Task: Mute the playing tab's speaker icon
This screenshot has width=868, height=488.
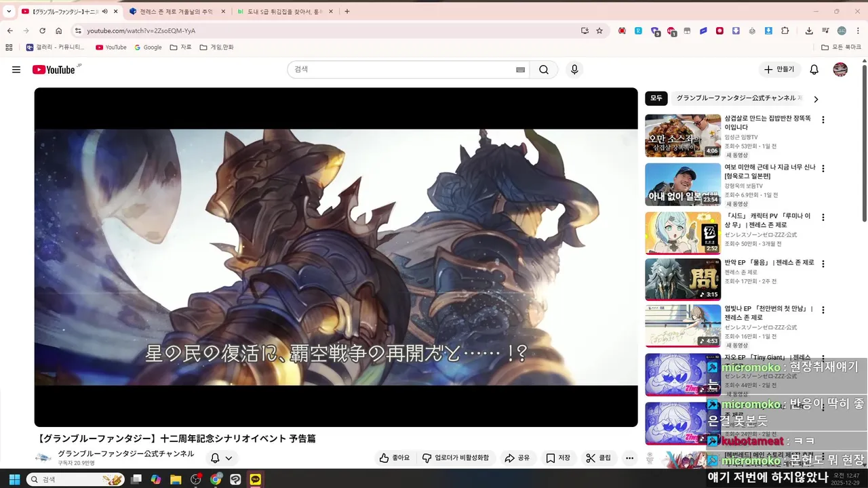Action: tap(104, 12)
